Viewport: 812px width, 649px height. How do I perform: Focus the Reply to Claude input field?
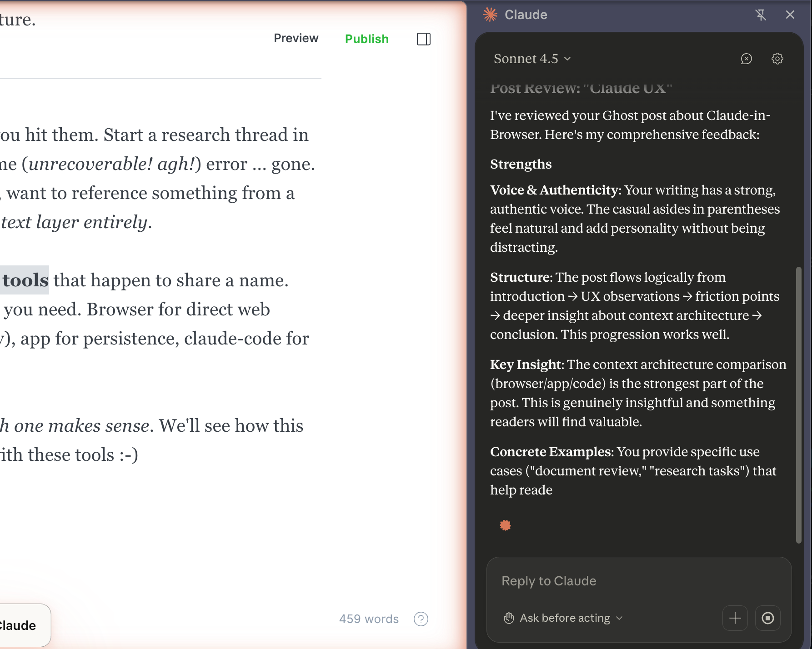637,581
